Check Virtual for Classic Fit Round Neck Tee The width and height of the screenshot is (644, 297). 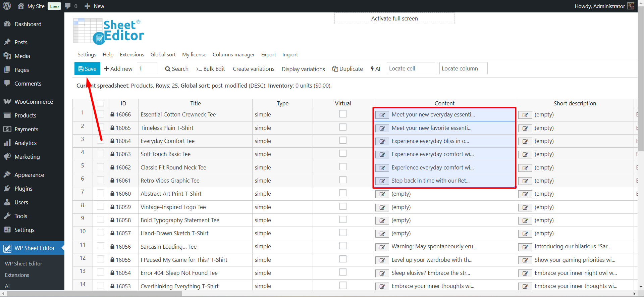click(343, 167)
